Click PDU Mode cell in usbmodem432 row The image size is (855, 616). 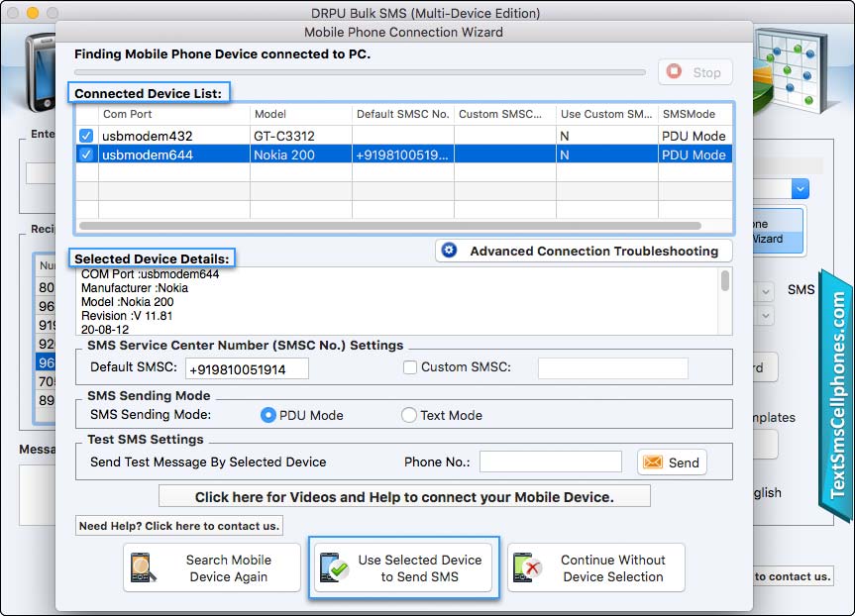coord(695,136)
